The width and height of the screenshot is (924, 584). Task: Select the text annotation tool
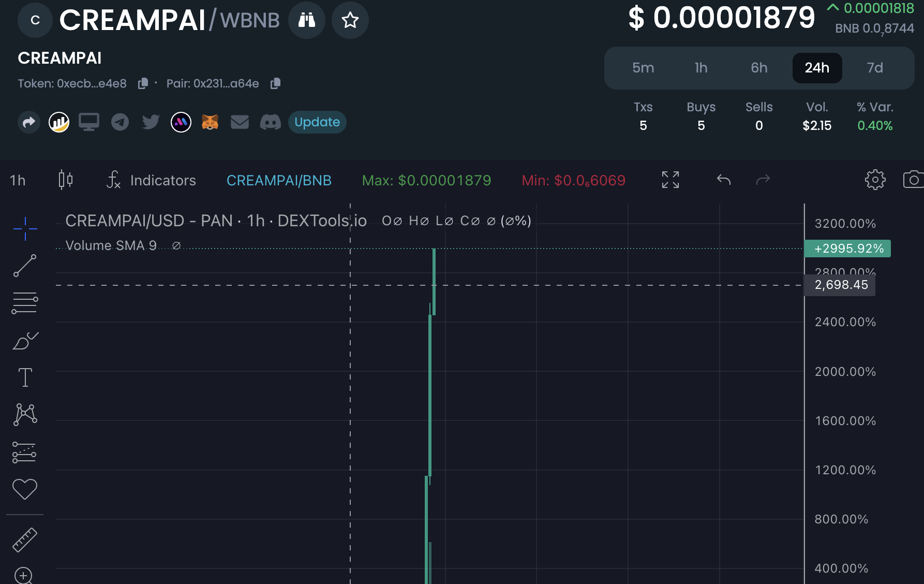click(25, 377)
